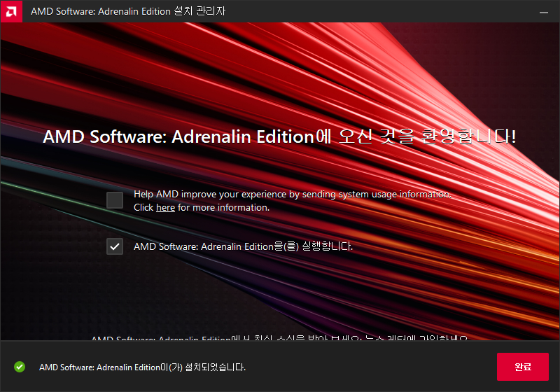Click the green installation success checkmark icon

point(20,367)
